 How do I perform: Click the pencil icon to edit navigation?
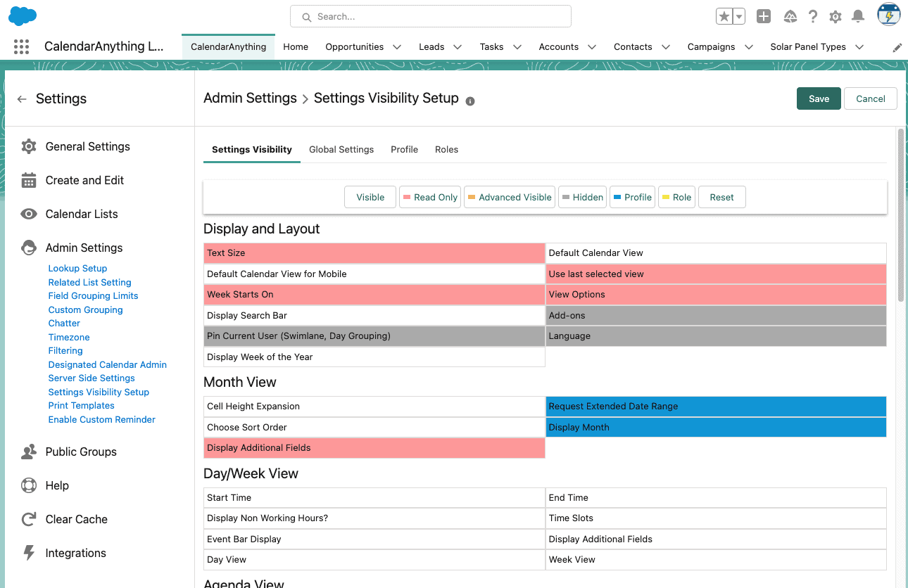897,47
